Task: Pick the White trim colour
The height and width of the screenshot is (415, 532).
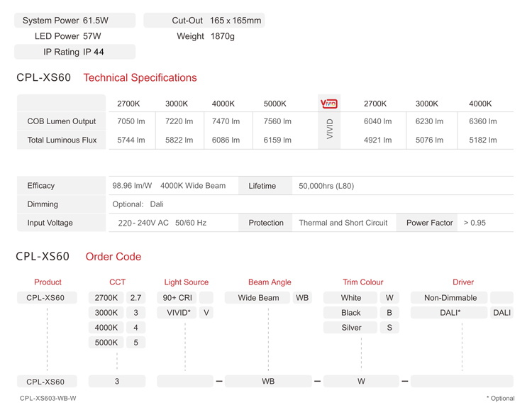Action: tap(350, 297)
